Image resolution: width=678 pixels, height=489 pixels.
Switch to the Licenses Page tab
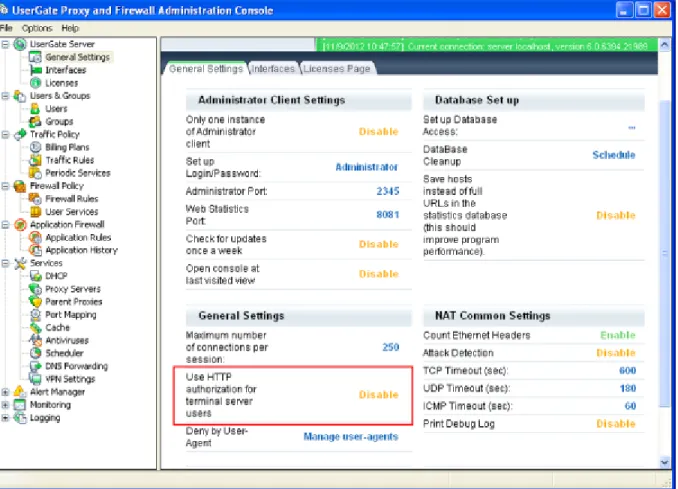pyautogui.click(x=337, y=69)
